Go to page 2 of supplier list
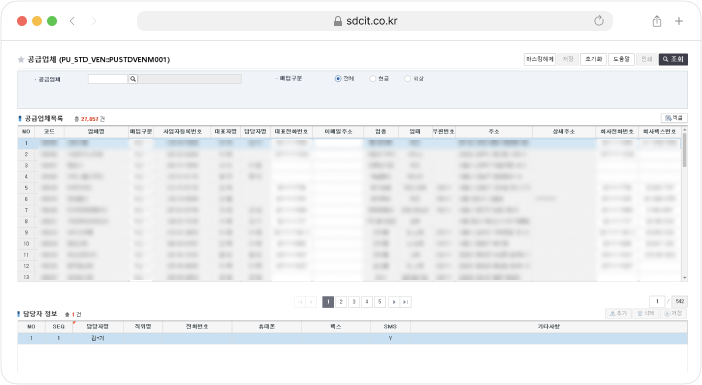 tap(341, 302)
